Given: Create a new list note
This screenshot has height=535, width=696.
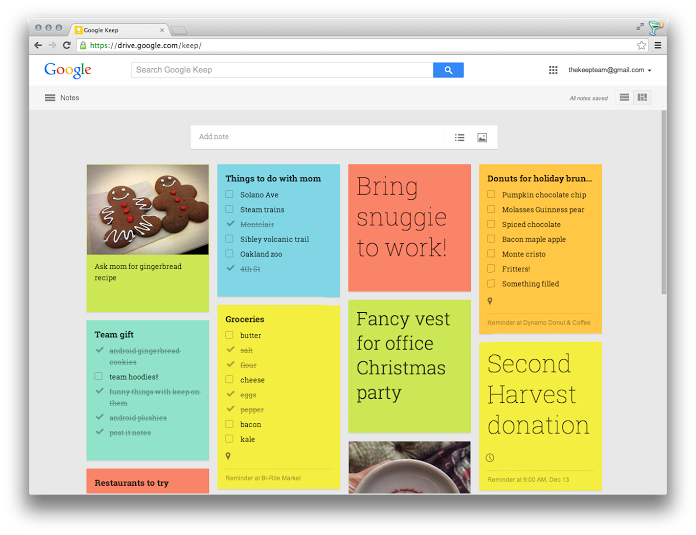Looking at the screenshot, I should pos(460,137).
